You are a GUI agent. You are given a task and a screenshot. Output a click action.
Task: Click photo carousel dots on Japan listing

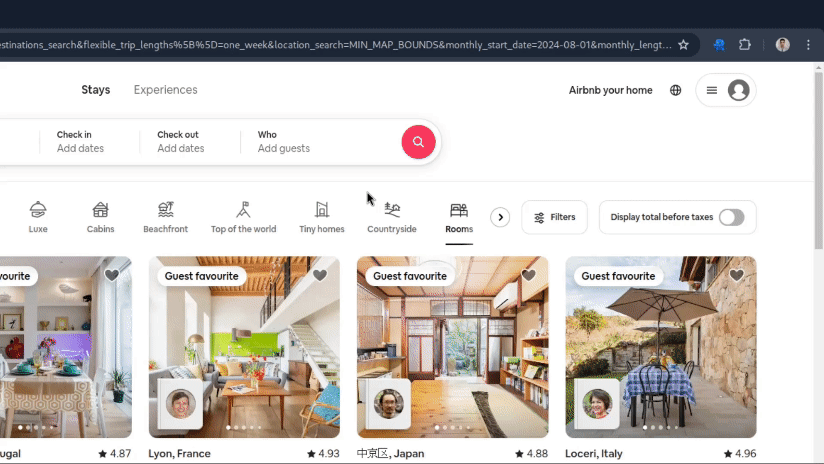click(x=452, y=427)
